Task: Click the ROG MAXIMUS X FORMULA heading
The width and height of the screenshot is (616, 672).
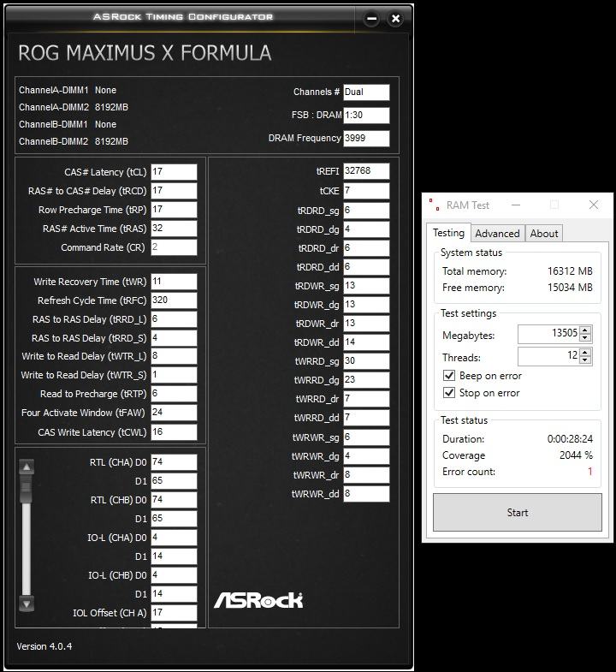Action: [x=145, y=53]
